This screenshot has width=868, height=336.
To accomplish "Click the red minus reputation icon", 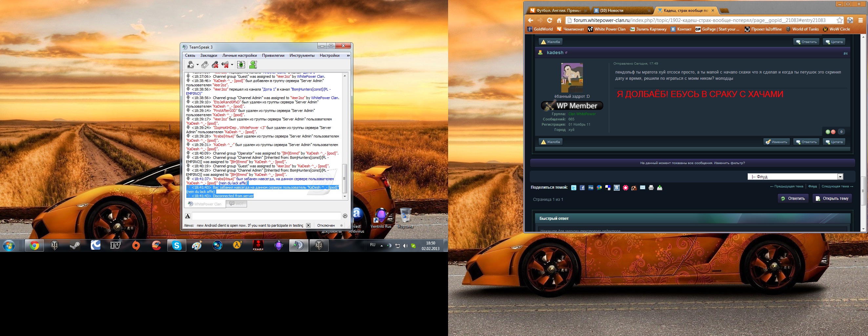I will 833,132.
